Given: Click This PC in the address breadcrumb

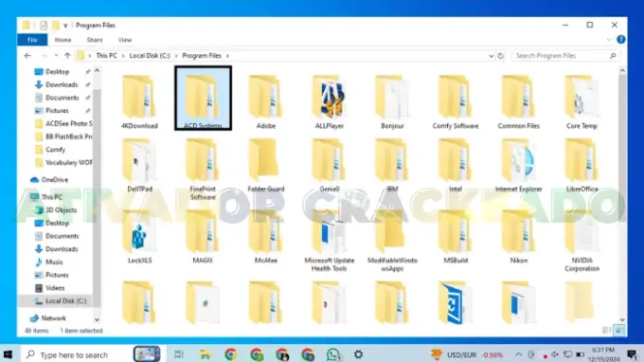Looking at the screenshot, I should [x=106, y=56].
